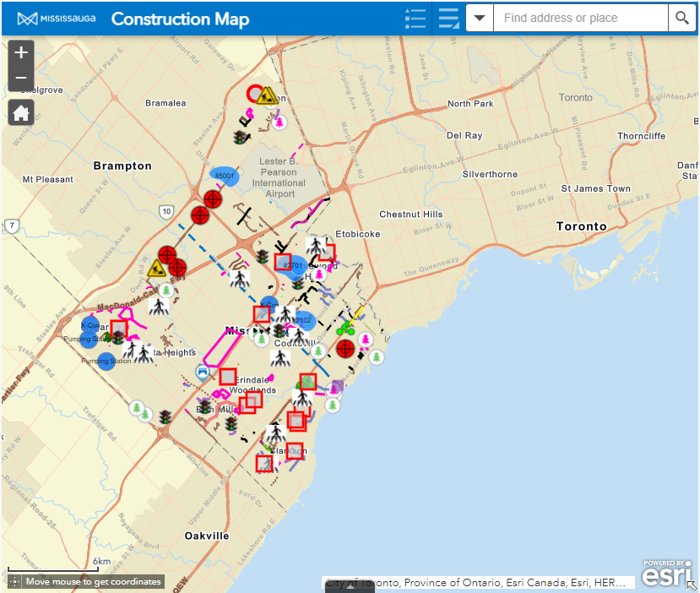This screenshot has height=593, width=700.
Task: Open the Legend panel
Action: (415, 19)
